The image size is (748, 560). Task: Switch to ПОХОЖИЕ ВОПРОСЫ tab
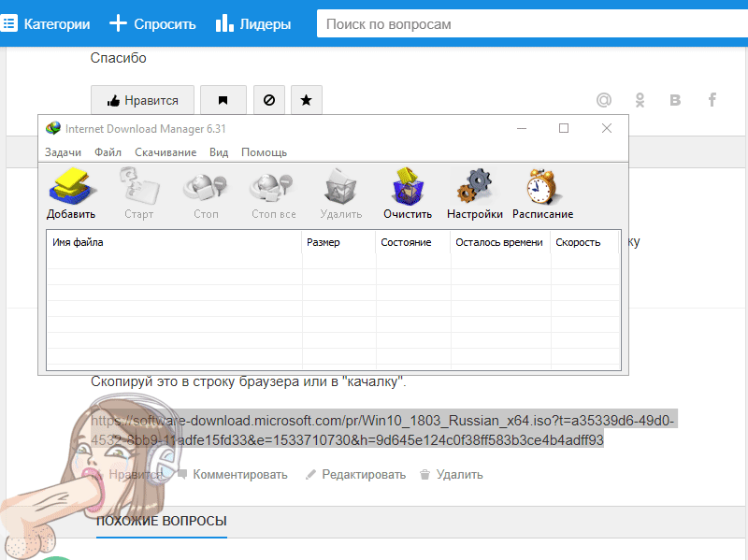[161, 521]
